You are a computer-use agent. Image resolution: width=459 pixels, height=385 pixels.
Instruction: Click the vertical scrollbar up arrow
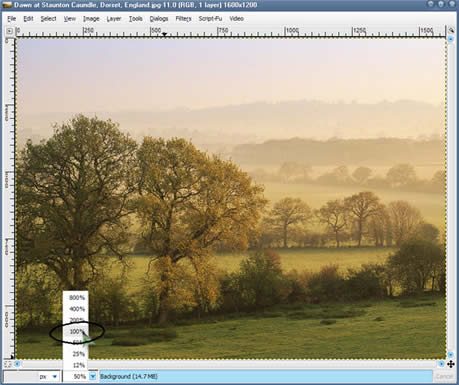pyautogui.click(x=451, y=39)
